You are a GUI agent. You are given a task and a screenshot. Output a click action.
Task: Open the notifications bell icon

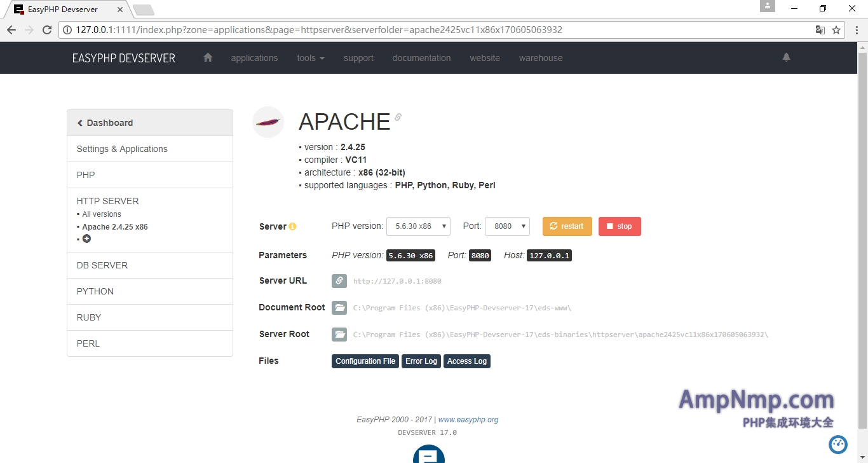pyautogui.click(x=786, y=57)
